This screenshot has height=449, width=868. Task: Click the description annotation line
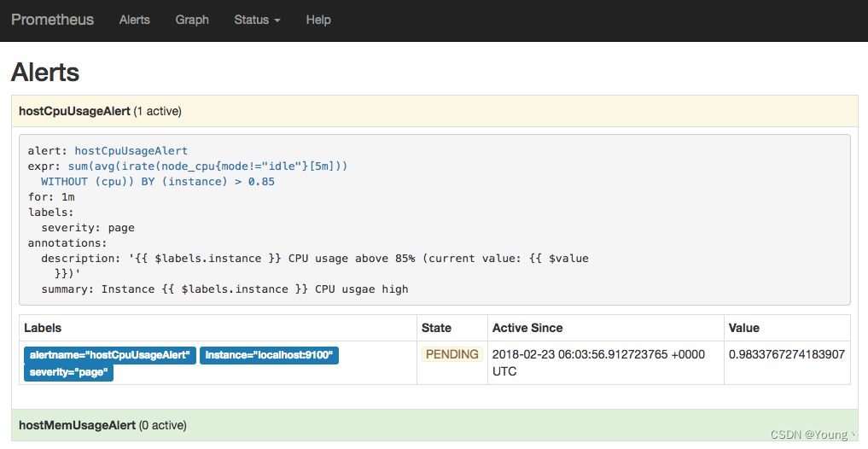click(x=315, y=259)
